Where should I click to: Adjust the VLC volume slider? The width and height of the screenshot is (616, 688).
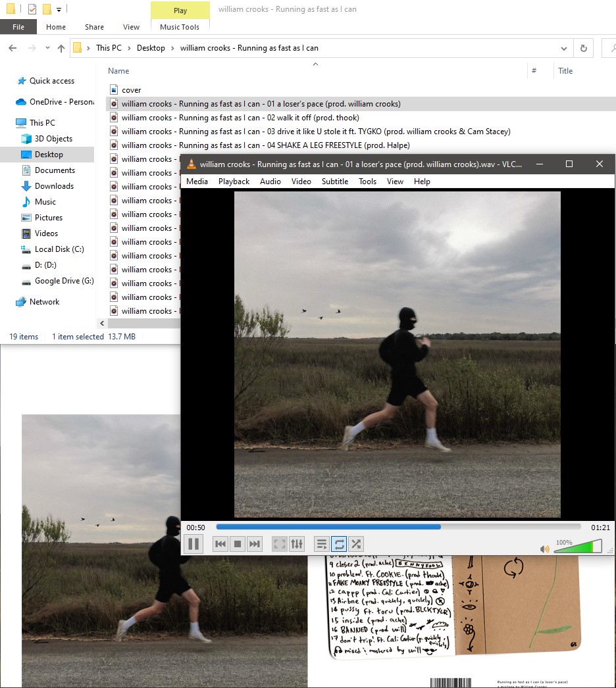(578, 547)
